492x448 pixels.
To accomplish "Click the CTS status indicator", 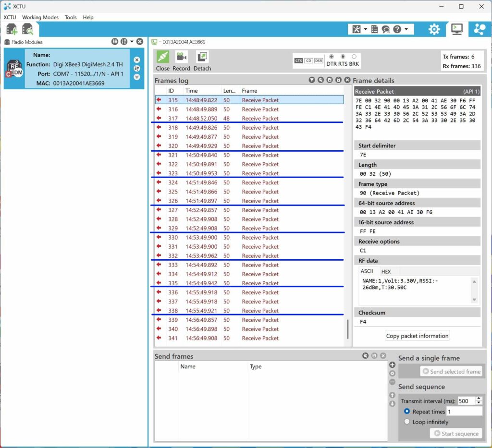I will click(x=298, y=61).
